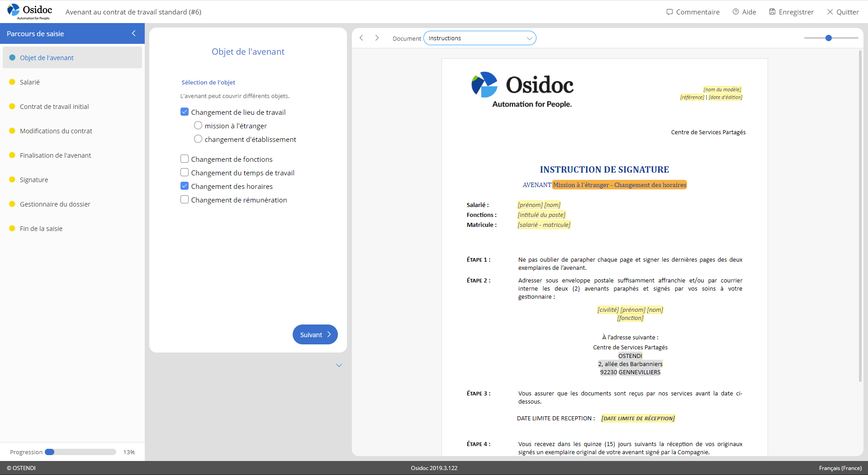This screenshot has height=475, width=868.
Task: Collapse the Parcours de saisie sidebar
Action: pyautogui.click(x=133, y=33)
